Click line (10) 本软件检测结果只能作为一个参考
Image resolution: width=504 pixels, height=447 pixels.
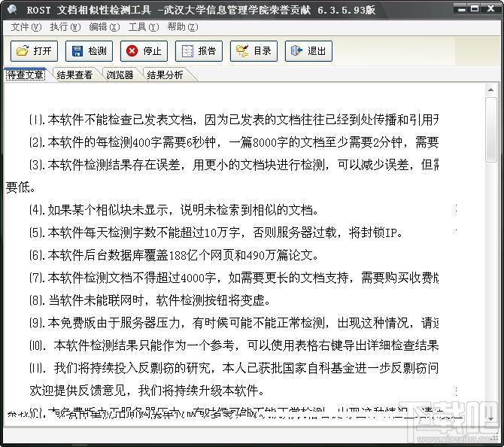(x=234, y=345)
